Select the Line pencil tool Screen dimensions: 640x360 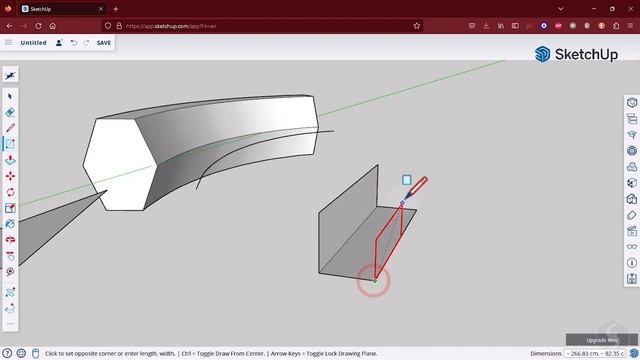(x=10, y=128)
